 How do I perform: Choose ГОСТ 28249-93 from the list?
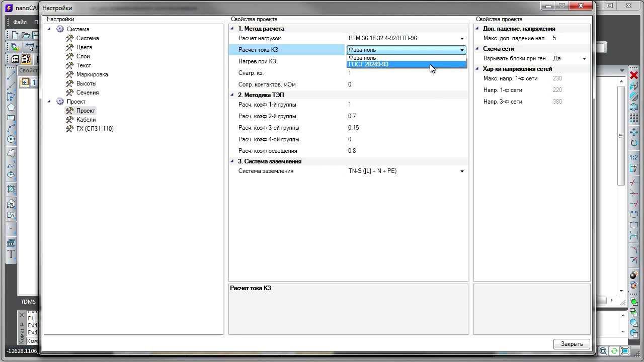pyautogui.click(x=407, y=64)
